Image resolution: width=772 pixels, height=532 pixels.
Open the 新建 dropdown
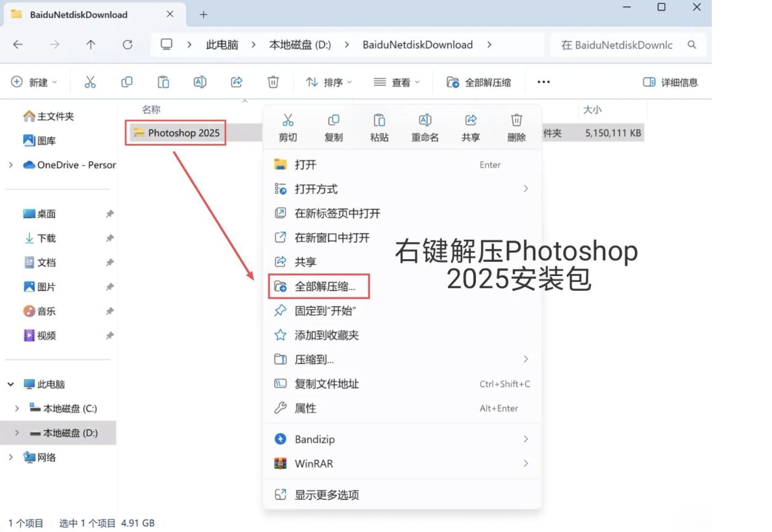point(34,82)
